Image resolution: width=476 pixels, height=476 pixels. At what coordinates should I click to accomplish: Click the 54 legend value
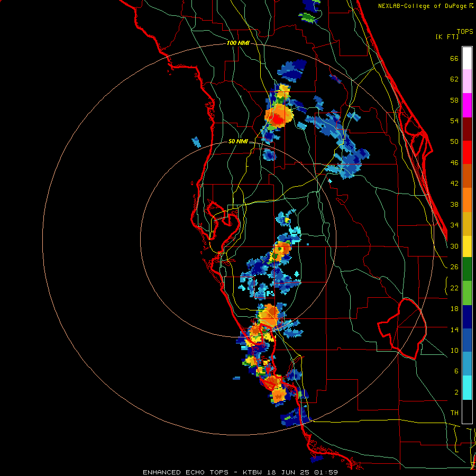click(x=454, y=121)
